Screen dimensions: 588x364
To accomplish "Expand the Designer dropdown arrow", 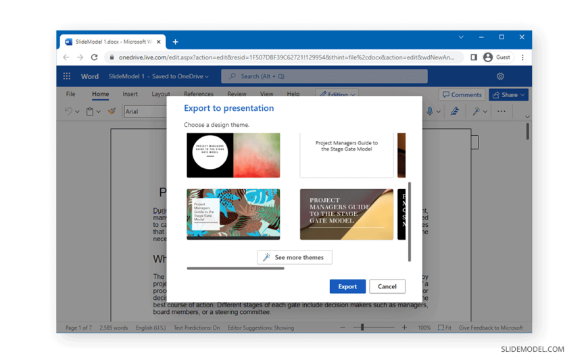I will pos(485,111).
